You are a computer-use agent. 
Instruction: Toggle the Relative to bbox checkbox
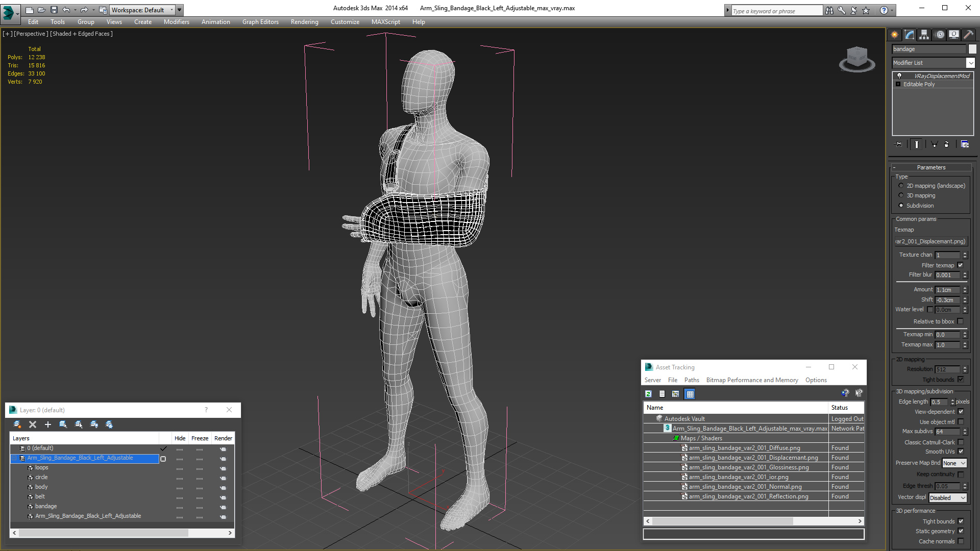[x=961, y=321]
